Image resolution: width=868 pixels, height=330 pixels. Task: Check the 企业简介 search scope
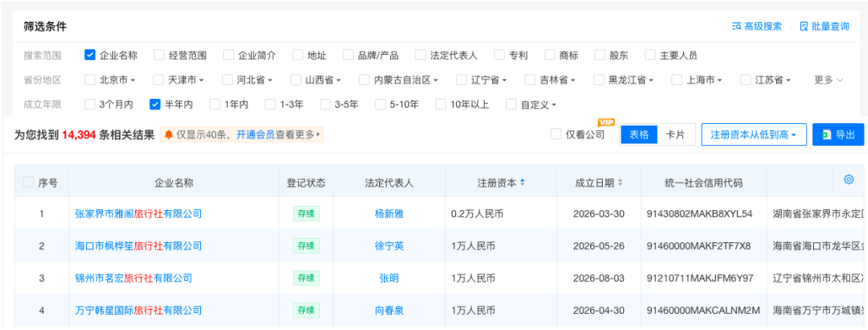229,55
